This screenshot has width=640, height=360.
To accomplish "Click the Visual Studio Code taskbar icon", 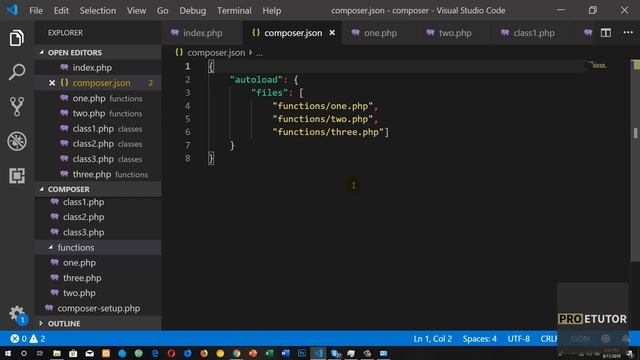I will pyautogui.click(x=318, y=353).
